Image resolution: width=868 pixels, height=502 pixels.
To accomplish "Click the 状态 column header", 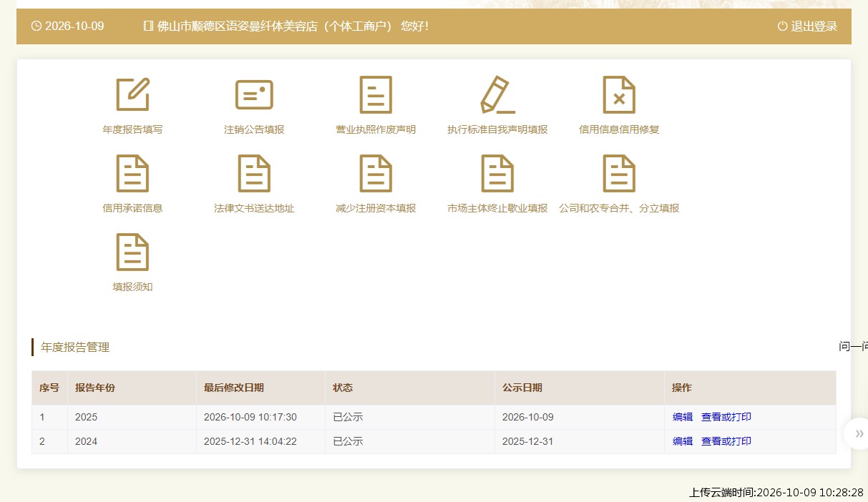I will [410, 388].
